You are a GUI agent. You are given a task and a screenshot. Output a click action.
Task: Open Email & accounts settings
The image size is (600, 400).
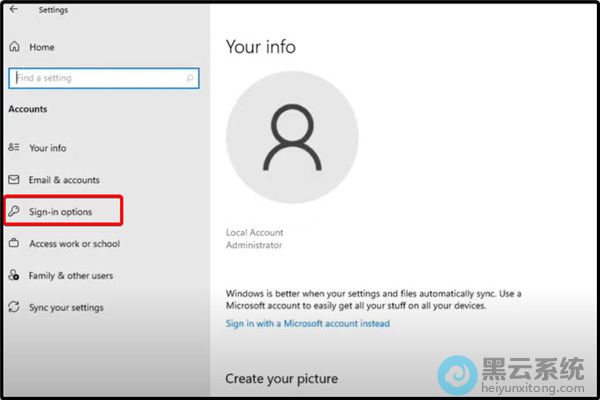pos(64,180)
